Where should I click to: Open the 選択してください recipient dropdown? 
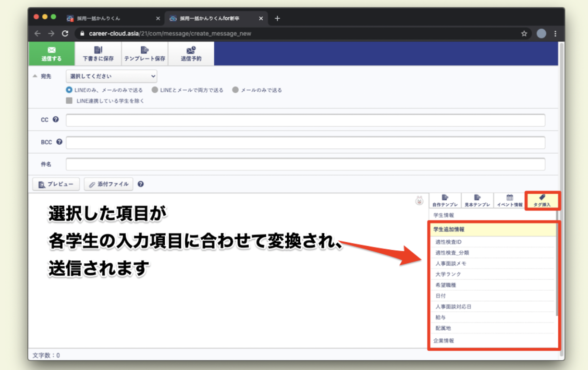(111, 76)
